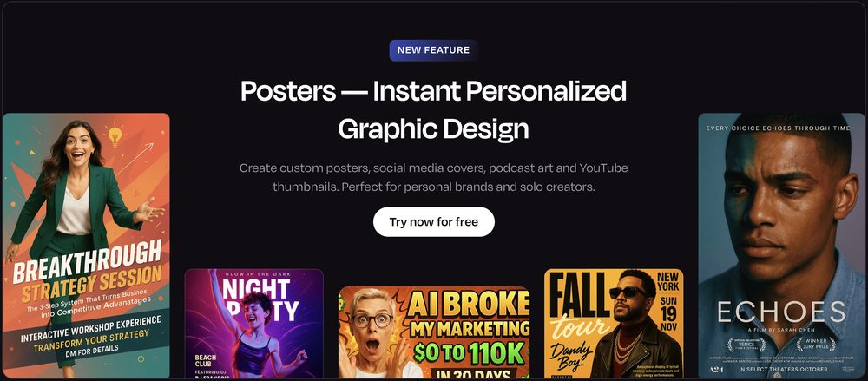Click the Winner Jury Prize laurel emblem
Image resolution: width=868 pixels, height=381 pixels.
[817, 344]
